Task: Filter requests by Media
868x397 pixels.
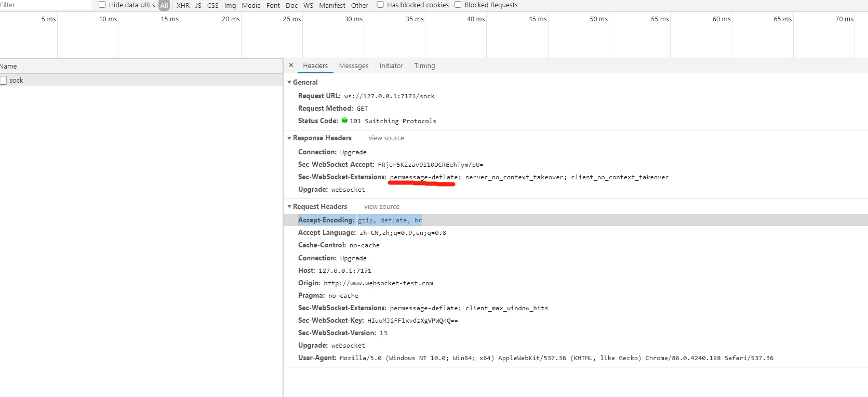Action: click(251, 5)
